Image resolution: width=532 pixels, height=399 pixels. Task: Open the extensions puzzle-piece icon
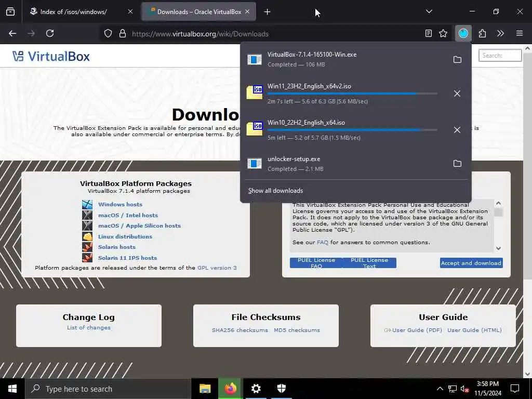click(x=482, y=33)
